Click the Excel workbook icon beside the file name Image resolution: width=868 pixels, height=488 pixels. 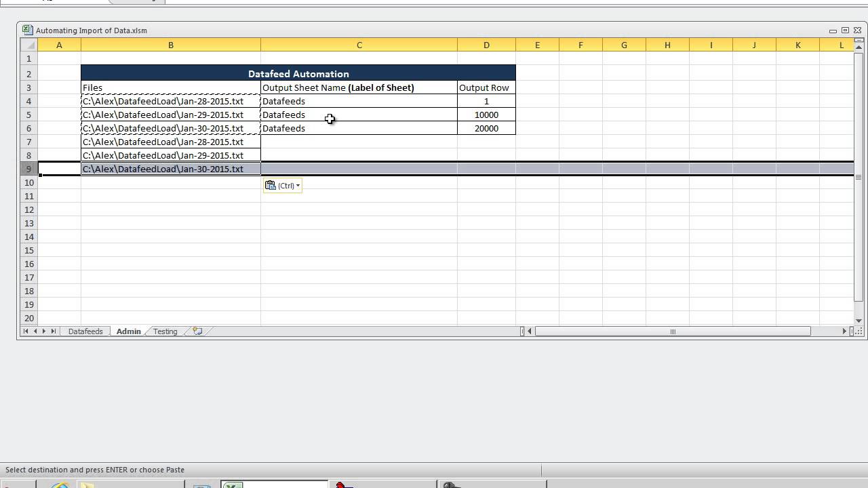[26, 30]
